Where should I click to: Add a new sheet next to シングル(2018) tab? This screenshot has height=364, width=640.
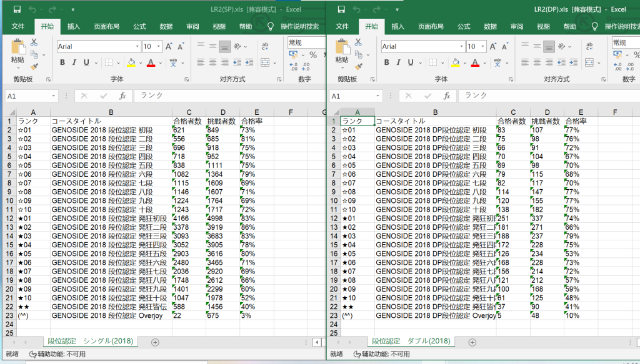pos(155,342)
